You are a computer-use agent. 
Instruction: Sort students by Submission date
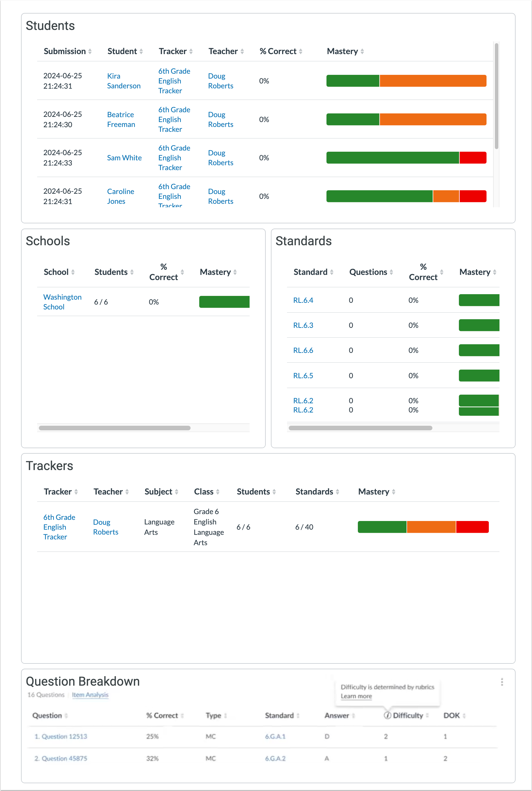[x=90, y=51]
